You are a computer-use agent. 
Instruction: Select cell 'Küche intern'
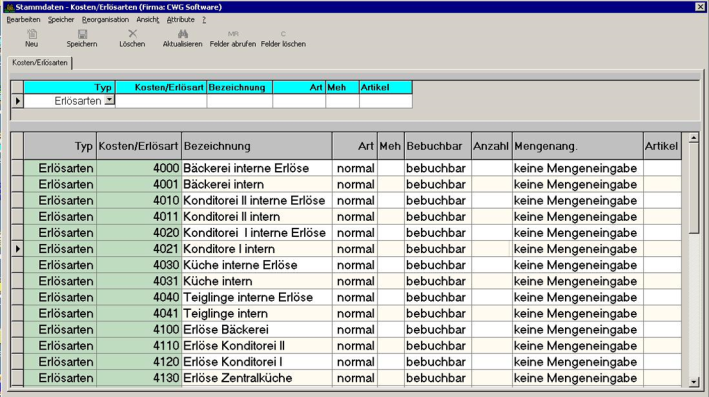(256, 281)
